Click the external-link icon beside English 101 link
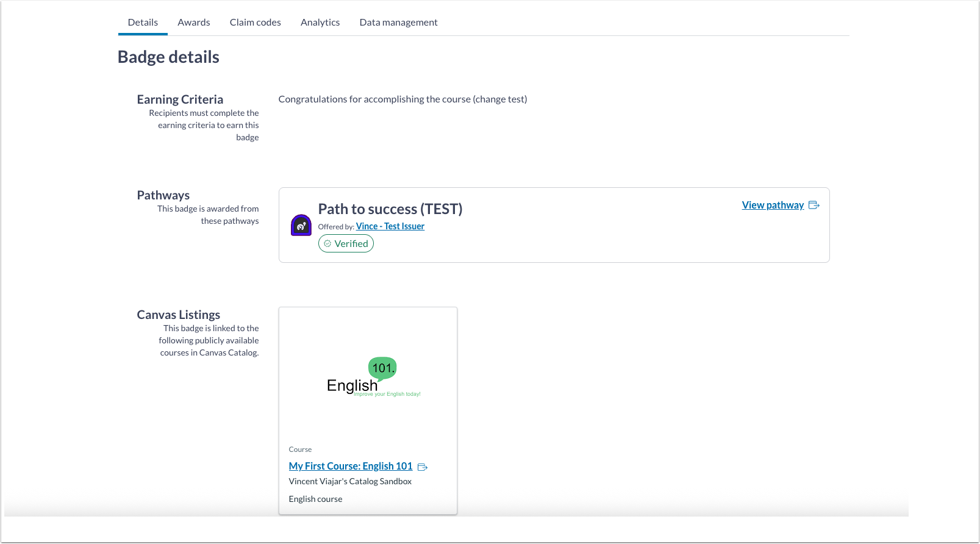This screenshot has width=980, height=544. [x=423, y=467]
